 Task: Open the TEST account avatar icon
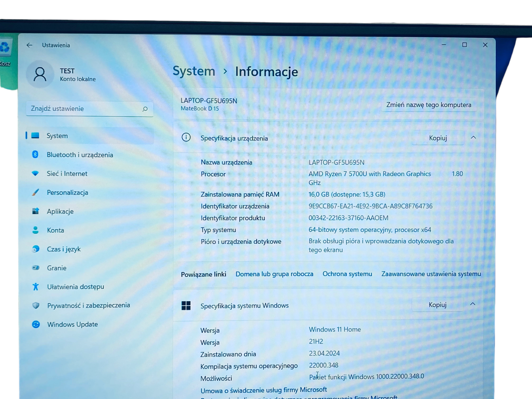pyautogui.click(x=40, y=74)
